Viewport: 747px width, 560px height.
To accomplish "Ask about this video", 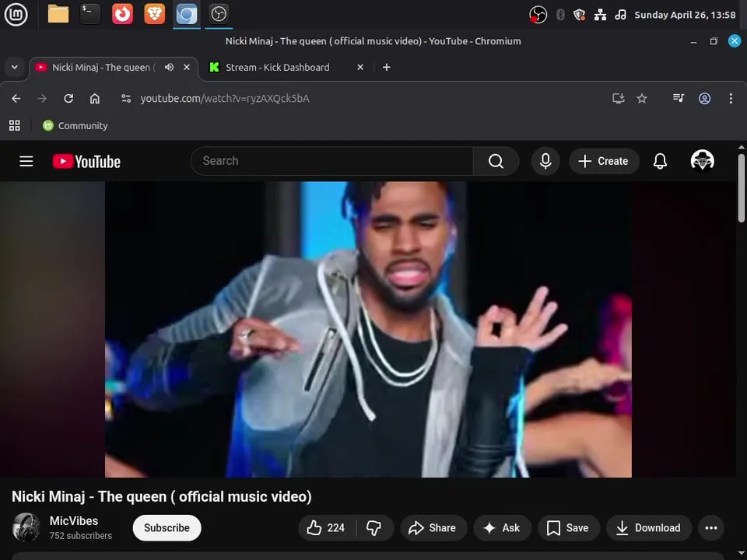I will click(x=502, y=527).
